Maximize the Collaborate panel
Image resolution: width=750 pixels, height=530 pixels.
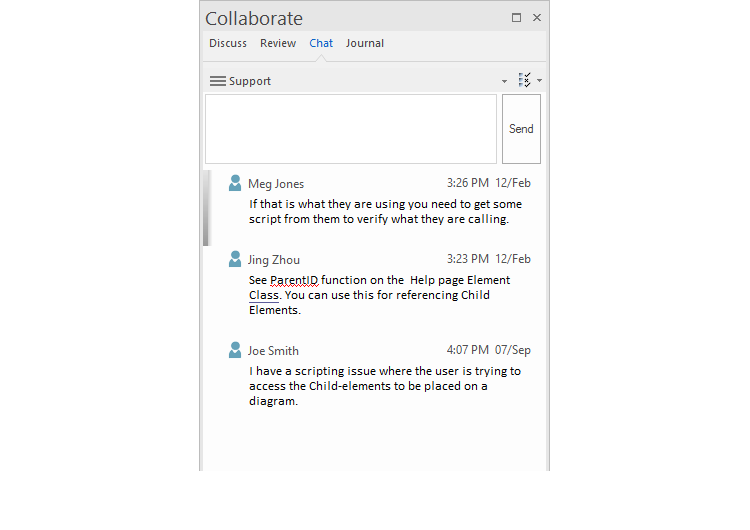point(517,18)
